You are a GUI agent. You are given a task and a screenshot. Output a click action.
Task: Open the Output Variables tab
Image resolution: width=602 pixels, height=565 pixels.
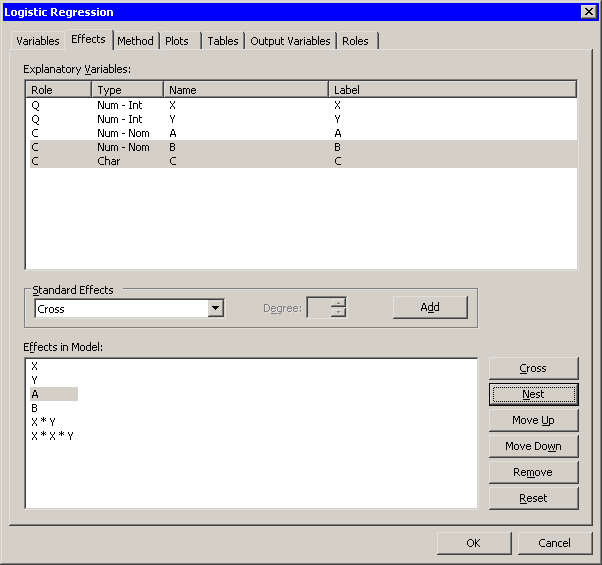[x=290, y=41]
